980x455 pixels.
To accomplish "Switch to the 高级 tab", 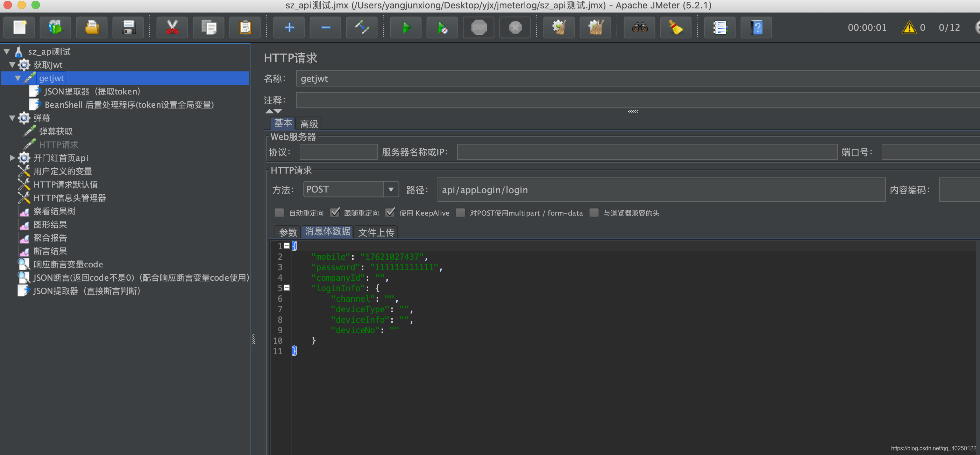I will [308, 124].
